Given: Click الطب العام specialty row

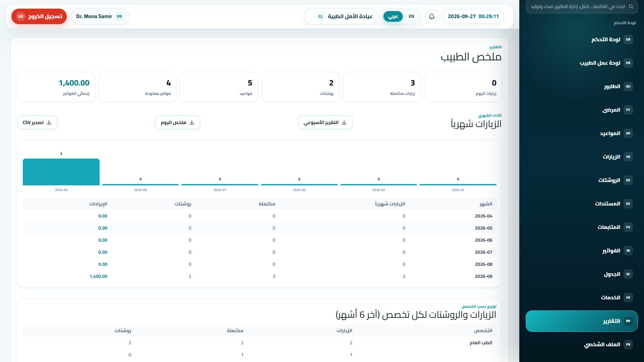Looking at the screenshot, I should click(x=260, y=343).
